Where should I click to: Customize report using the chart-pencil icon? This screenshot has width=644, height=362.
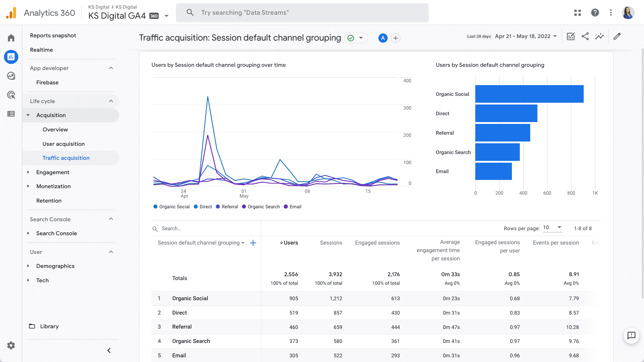[570, 36]
